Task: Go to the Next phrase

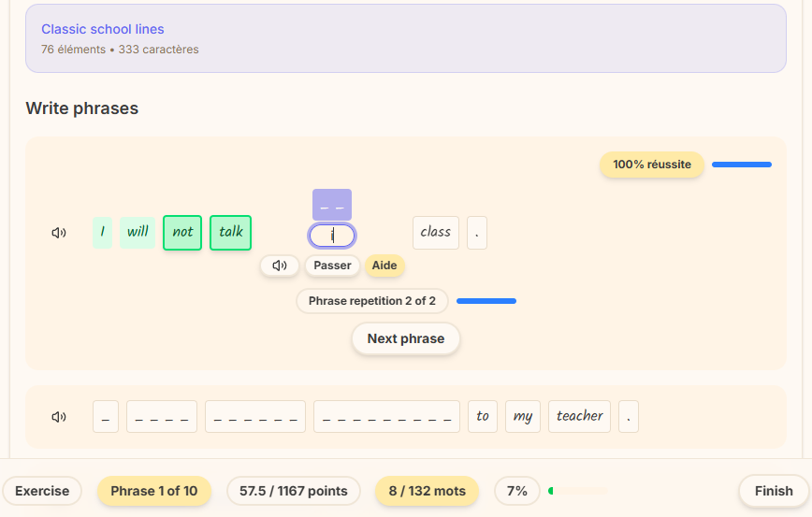Action: 406,338
